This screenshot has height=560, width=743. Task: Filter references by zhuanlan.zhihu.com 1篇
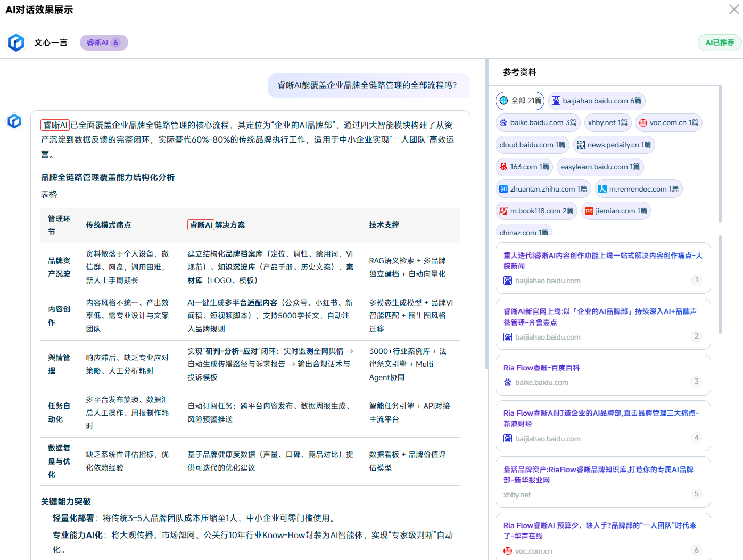pos(543,189)
